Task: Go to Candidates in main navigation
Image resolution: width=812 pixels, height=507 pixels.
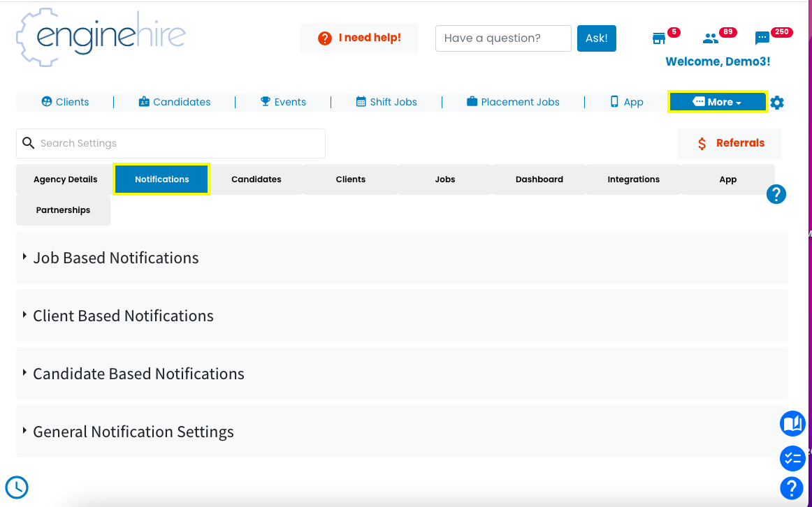Action: coord(175,102)
